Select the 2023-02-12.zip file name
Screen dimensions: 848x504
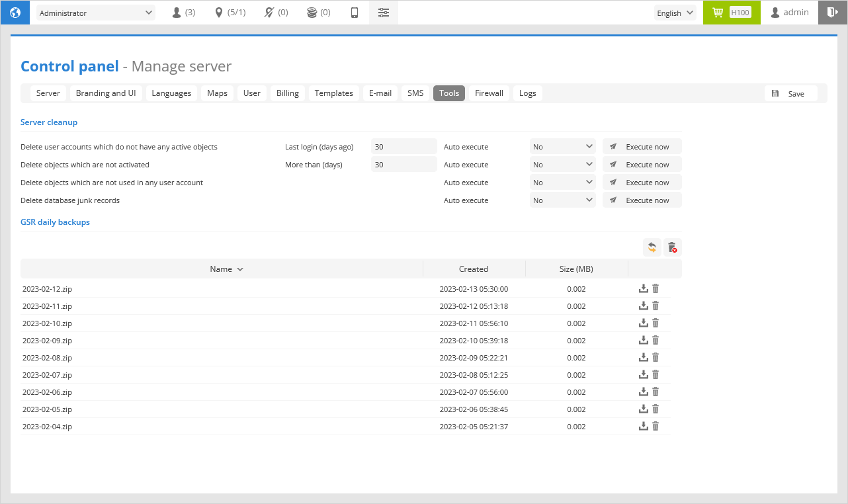coord(47,289)
